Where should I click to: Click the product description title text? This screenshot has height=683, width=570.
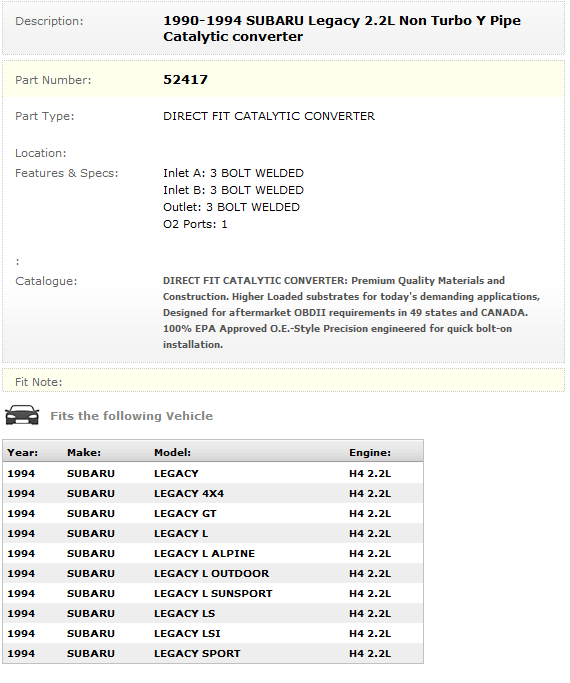coord(342,29)
